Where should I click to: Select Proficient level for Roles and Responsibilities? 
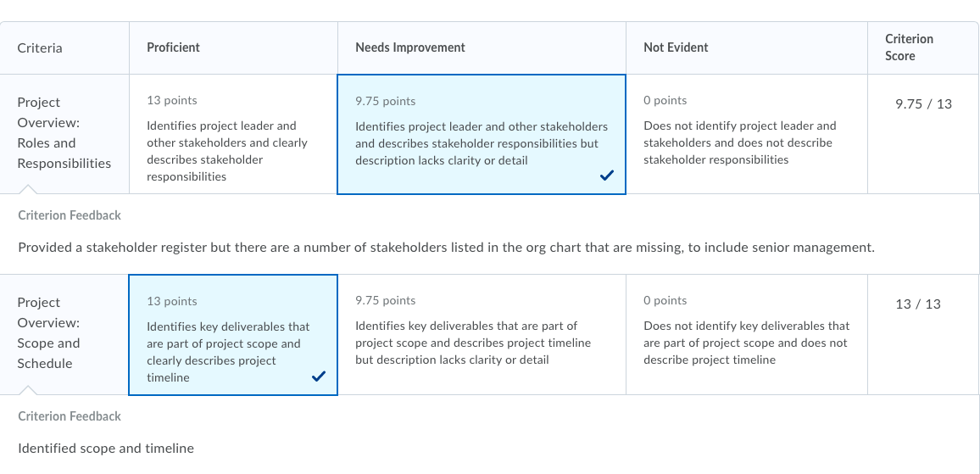click(234, 134)
